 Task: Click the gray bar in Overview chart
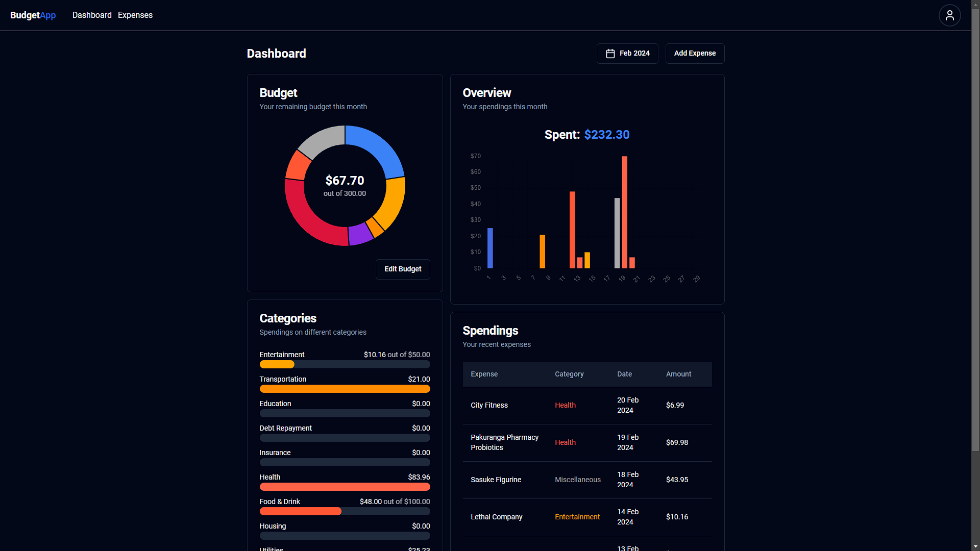point(617,233)
